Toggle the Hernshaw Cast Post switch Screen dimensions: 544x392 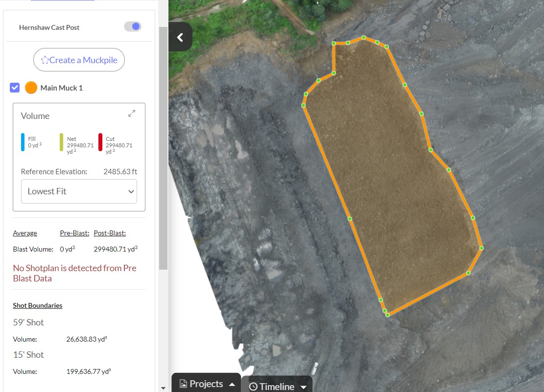click(x=133, y=26)
